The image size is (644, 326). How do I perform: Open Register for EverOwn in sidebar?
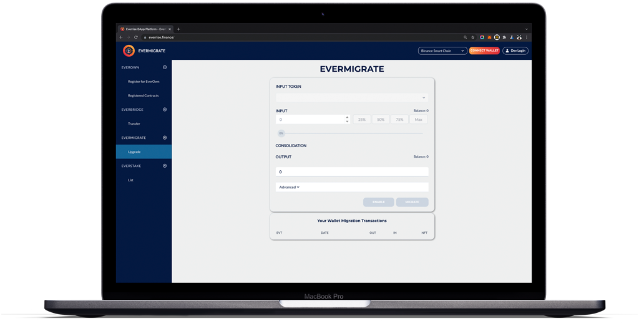(144, 82)
